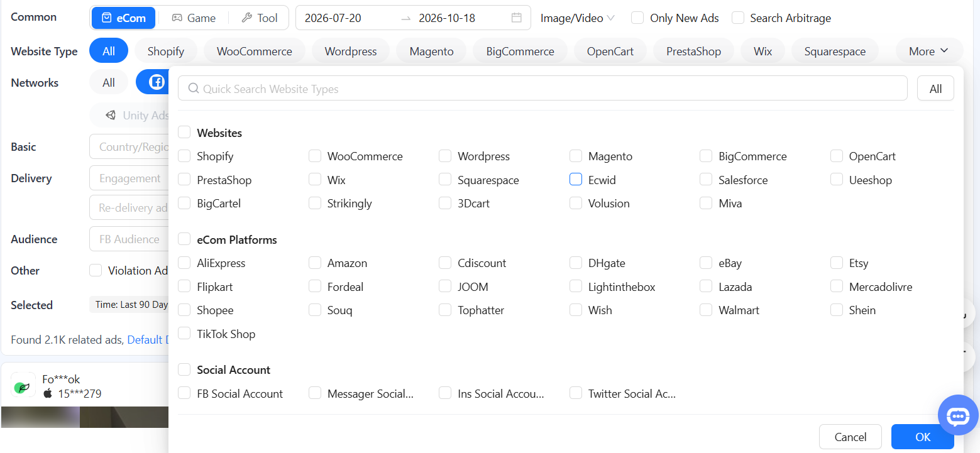
Task: Select the eCom shopping bag tab
Action: (123, 18)
